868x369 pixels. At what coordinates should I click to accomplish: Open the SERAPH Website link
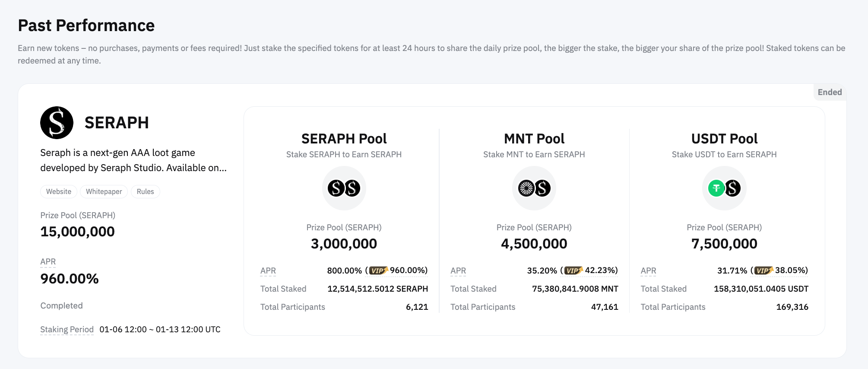coord(59,191)
